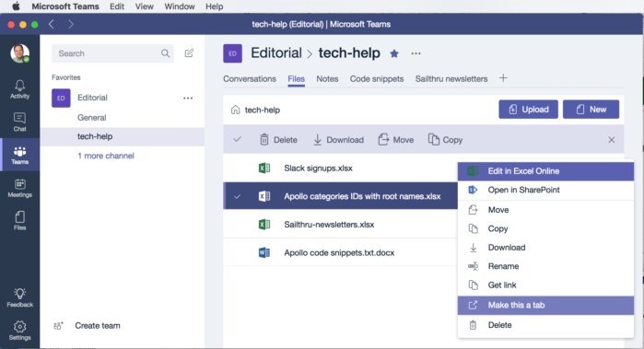Open the Editorial team ellipsis menu
Screen dimensions: 644x349
point(188,98)
